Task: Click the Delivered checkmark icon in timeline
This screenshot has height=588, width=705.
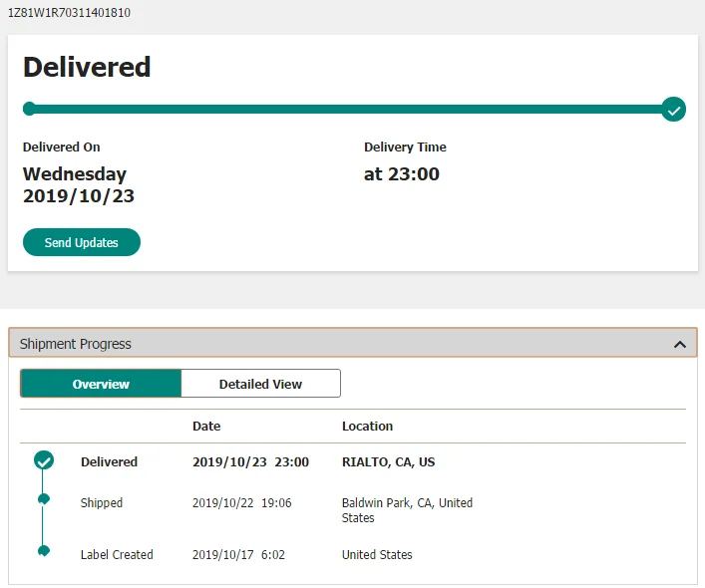Action: (44, 460)
